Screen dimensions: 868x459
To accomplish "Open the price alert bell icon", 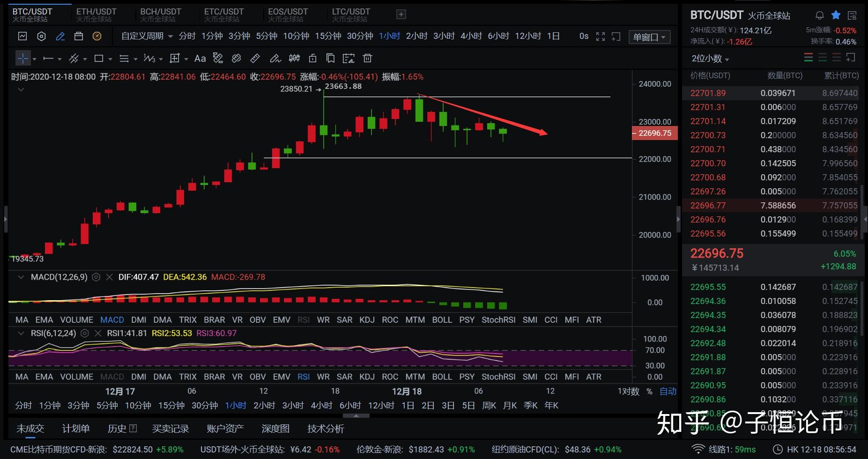I will (x=819, y=15).
